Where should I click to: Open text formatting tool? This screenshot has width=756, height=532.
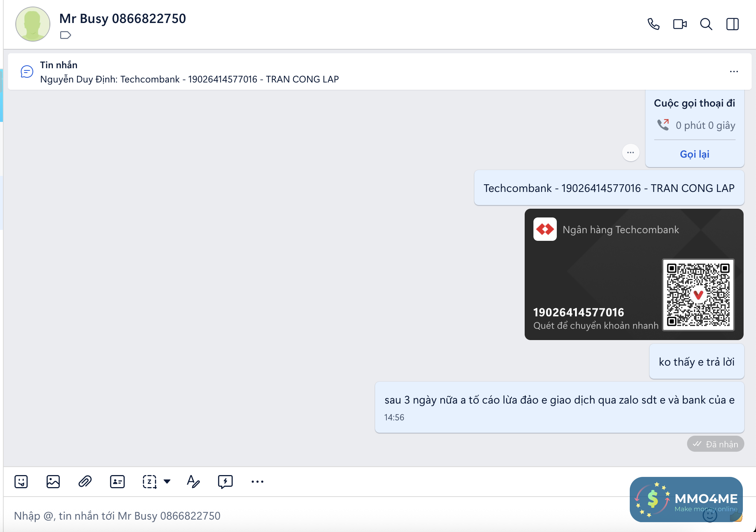tap(193, 482)
